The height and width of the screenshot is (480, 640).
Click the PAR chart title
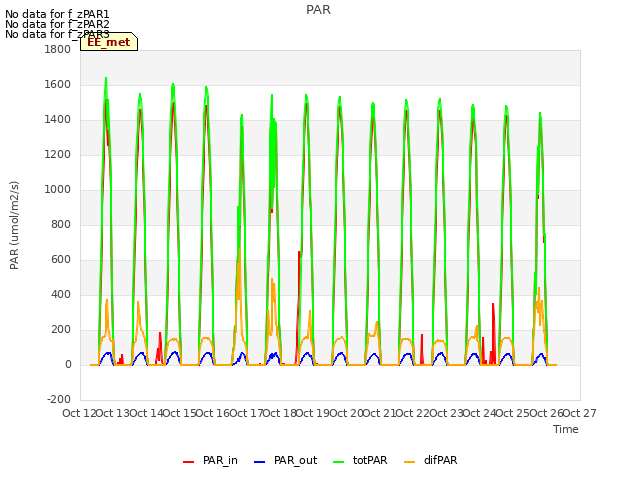318,10
